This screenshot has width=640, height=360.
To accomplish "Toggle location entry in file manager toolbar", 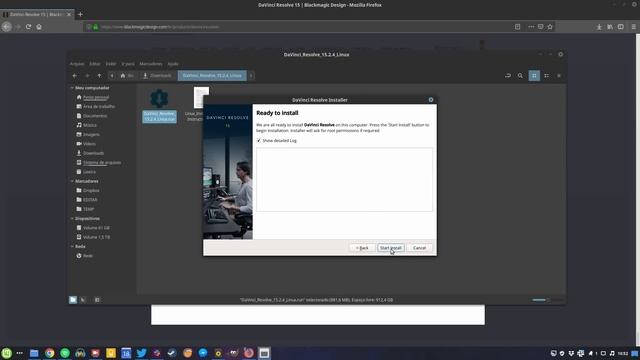I will click(508, 76).
